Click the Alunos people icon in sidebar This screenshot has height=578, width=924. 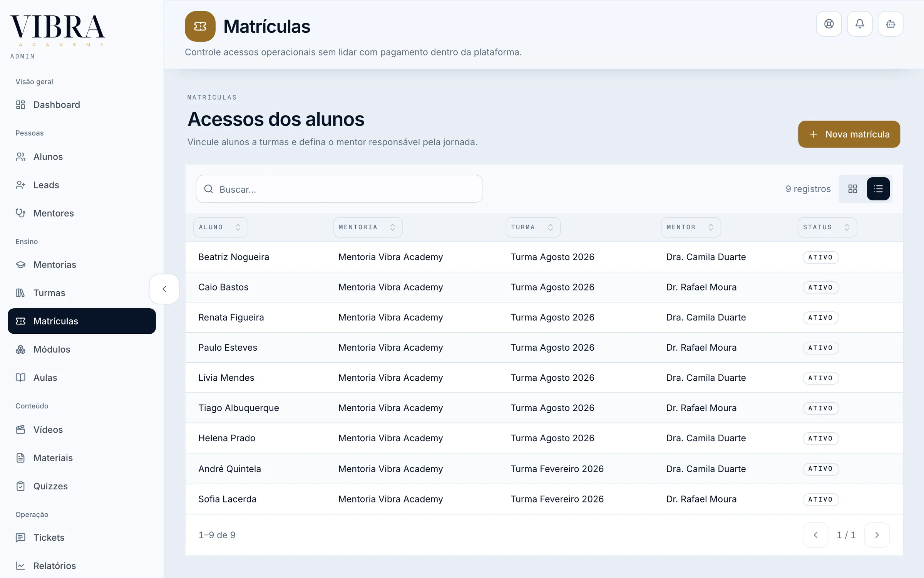(x=20, y=157)
